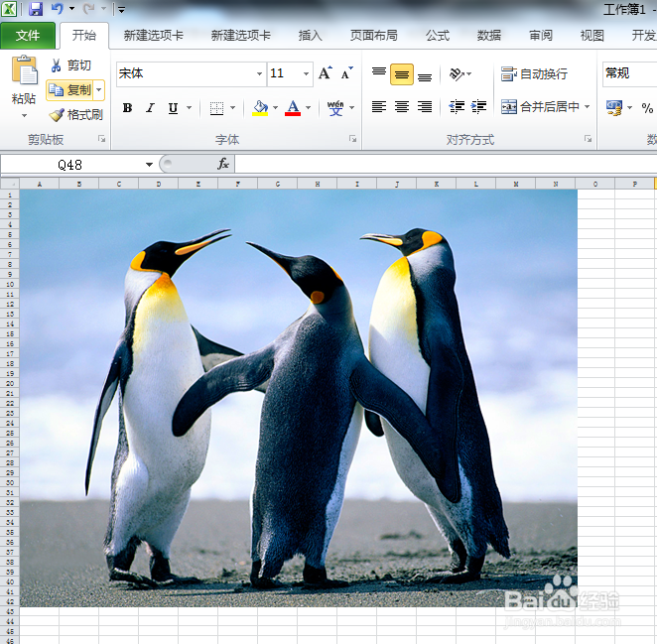Click the wén phonetic guide icon
This screenshot has width=657, height=644.
[335, 108]
